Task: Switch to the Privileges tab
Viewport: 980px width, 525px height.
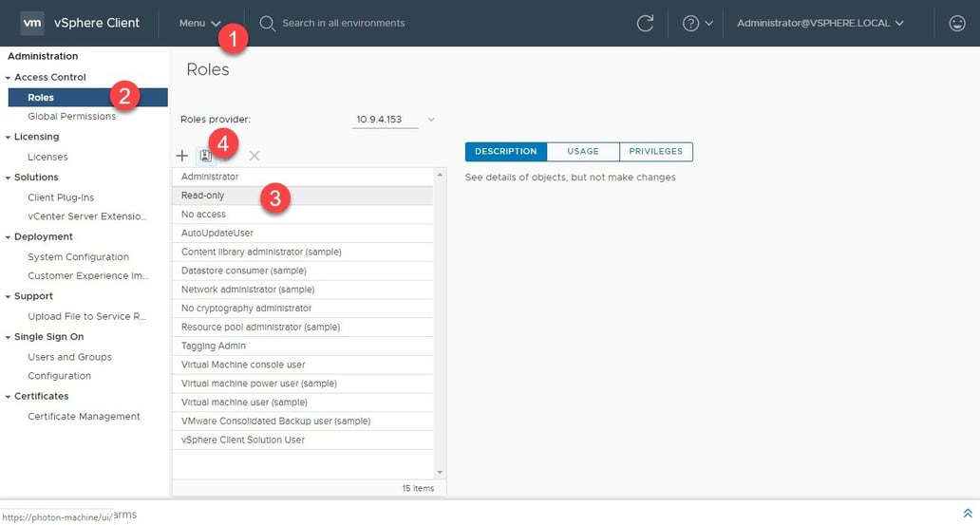Action: pos(655,152)
